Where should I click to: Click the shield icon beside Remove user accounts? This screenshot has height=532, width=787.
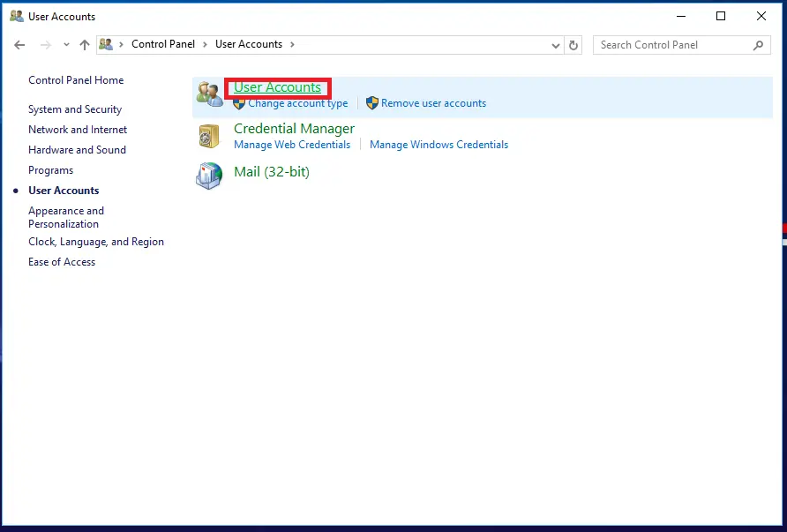(372, 103)
